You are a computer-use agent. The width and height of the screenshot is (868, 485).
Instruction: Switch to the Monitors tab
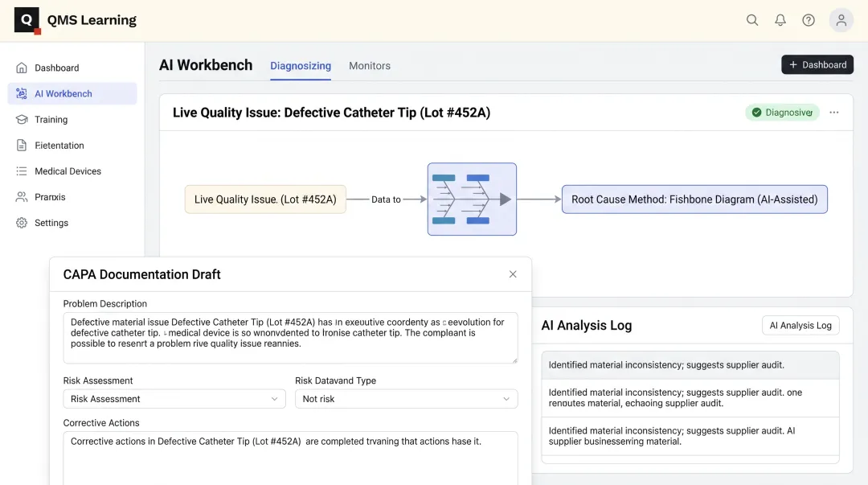tap(369, 66)
